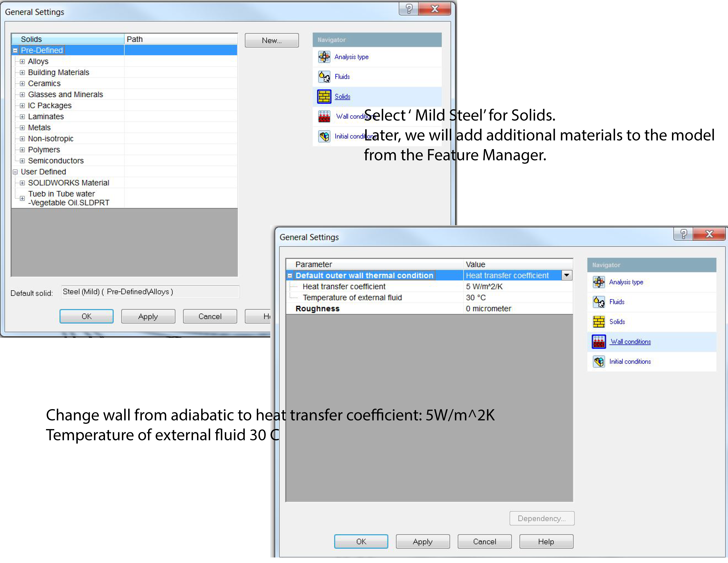This screenshot has height=563, width=728.
Task: Collapse the User Defined tree group
Action: click(x=15, y=172)
